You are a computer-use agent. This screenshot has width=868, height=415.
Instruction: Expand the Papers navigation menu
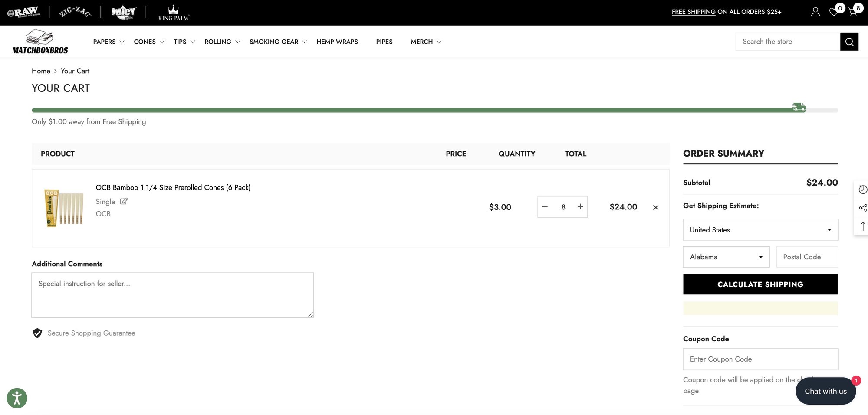pos(108,42)
